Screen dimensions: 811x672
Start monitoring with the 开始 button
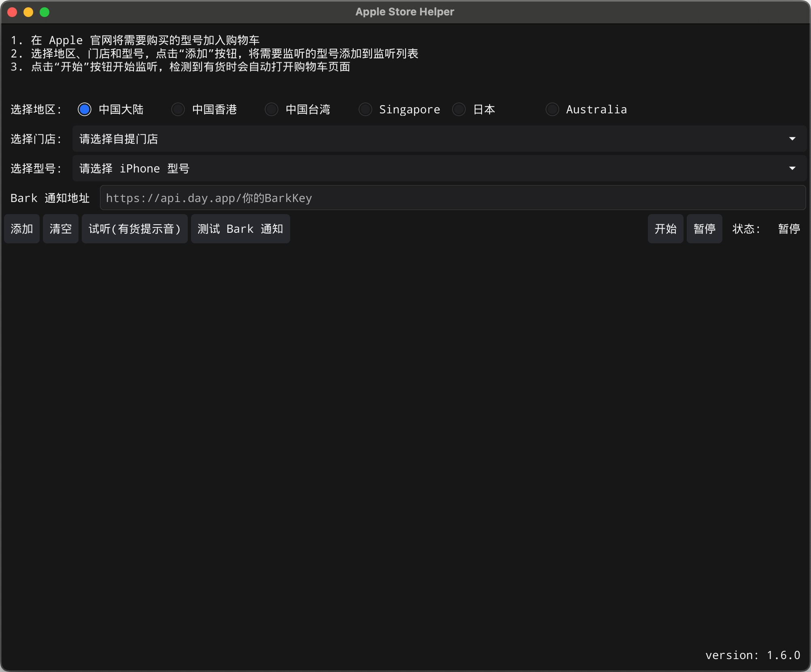click(x=666, y=229)
